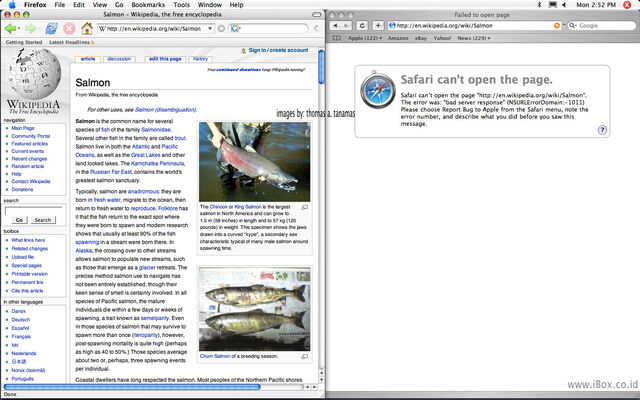Open Random article link
This screenshot has height=400, width=640.
28,166
